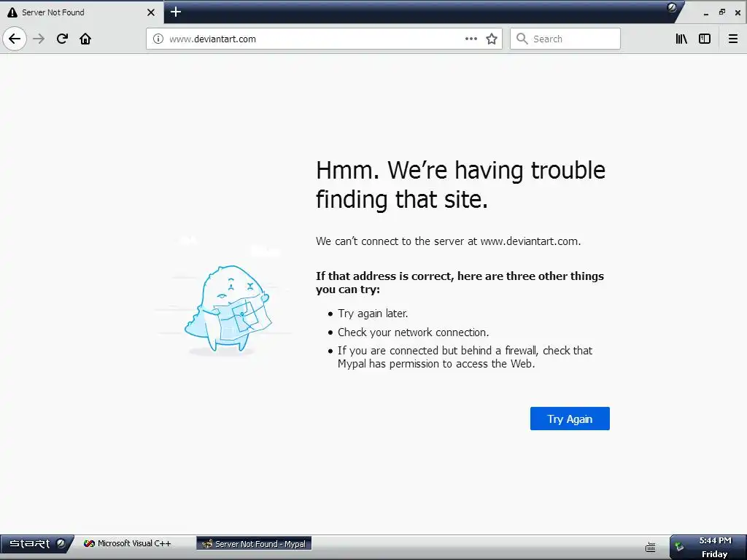Close the Mypal browser window

click(738, 13)
